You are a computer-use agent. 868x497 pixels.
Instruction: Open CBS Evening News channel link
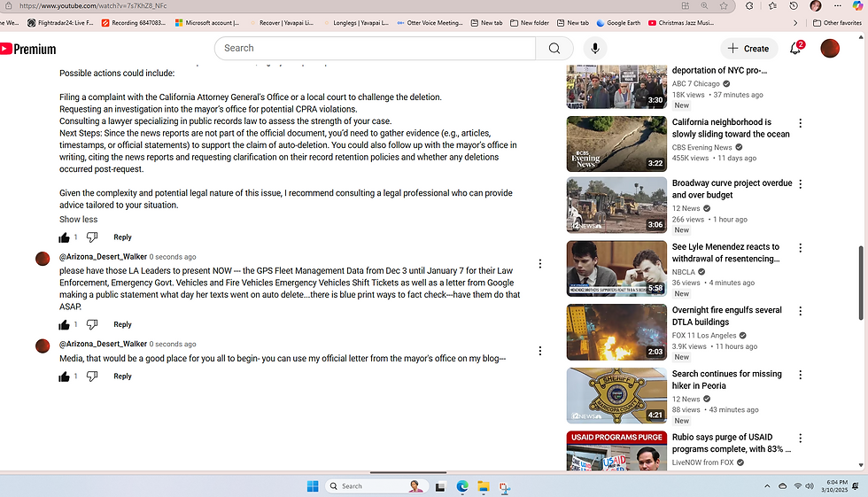point(701,147)
